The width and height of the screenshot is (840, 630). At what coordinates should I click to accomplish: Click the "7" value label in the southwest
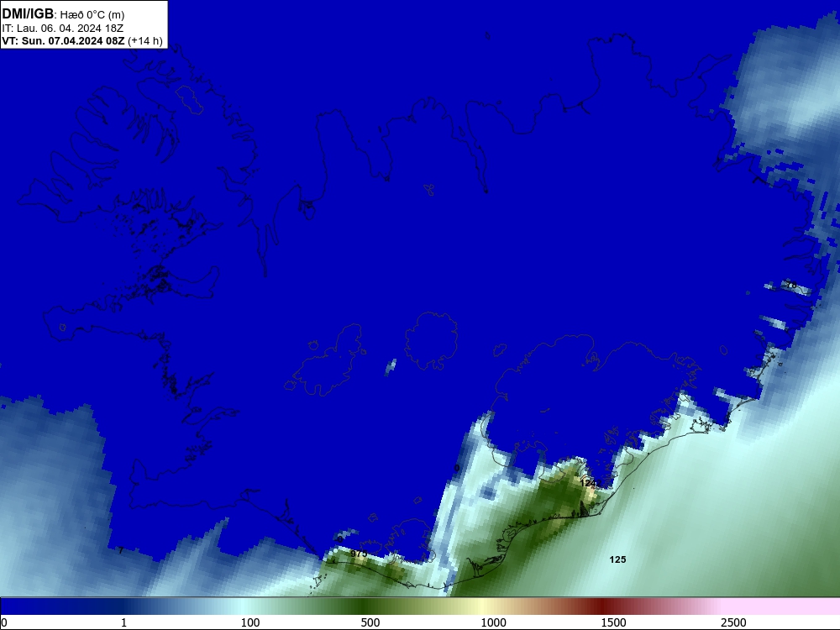(121, 550)
